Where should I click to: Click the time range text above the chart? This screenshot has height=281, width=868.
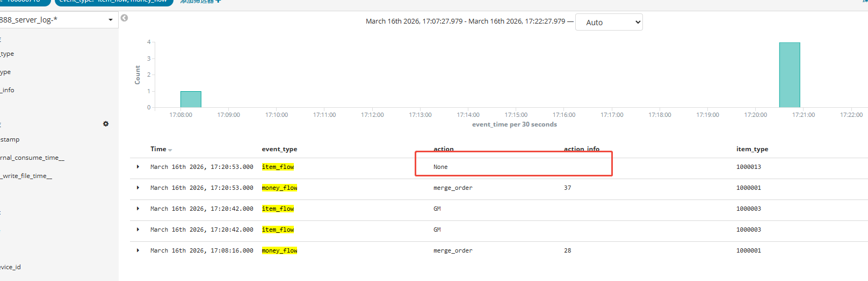click(x=465, y=21)
